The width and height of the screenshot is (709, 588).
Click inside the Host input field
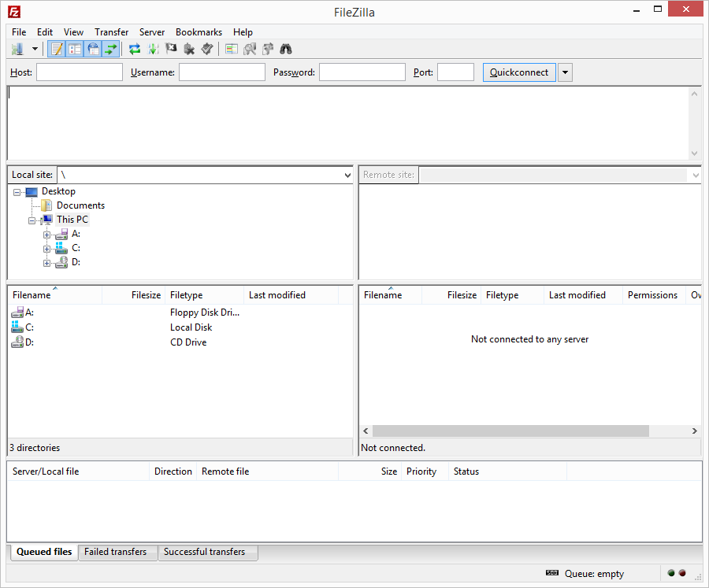(79, 72)
